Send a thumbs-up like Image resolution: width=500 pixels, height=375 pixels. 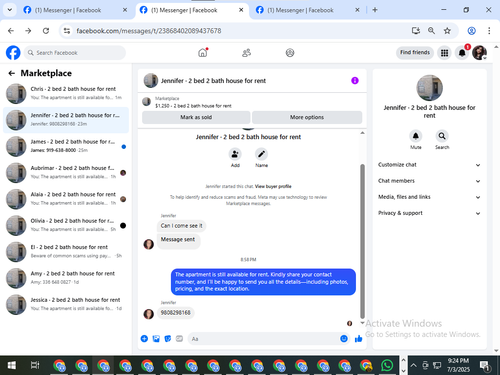359,339
